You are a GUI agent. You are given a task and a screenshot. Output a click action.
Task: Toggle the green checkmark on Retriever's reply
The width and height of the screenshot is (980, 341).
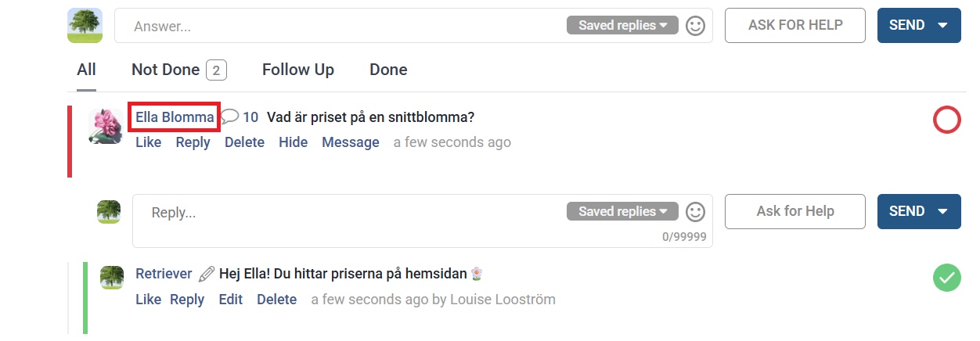[946, 278]
